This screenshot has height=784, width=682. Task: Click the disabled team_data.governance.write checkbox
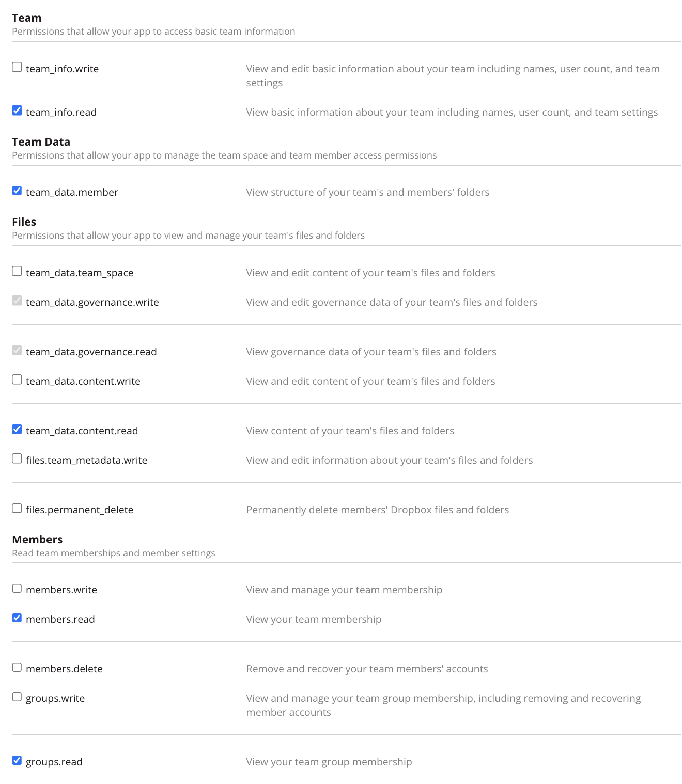coord(17,301)
